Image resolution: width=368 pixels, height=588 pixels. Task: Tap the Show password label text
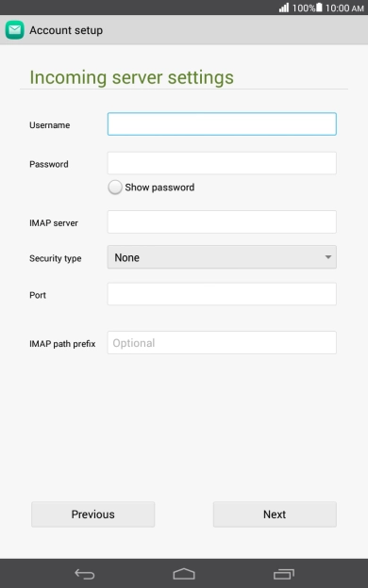159,188
